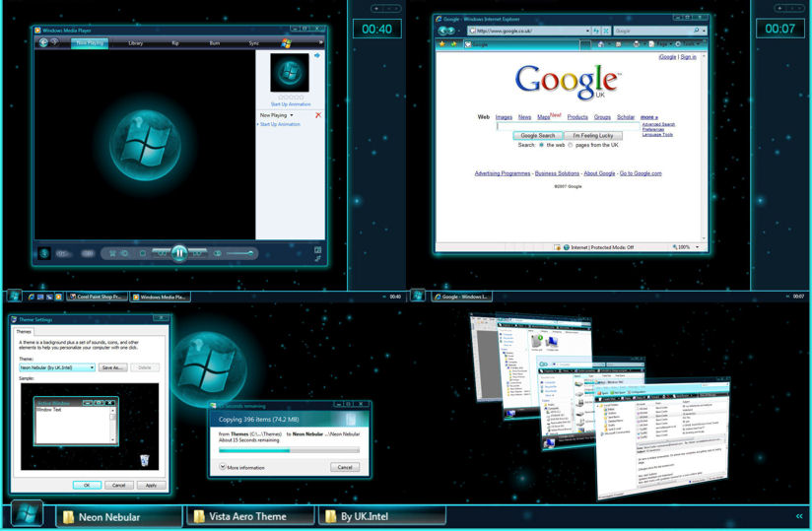Click the Media Player forward arrow
Screen dimensions: 812x531
coord(54,42)
